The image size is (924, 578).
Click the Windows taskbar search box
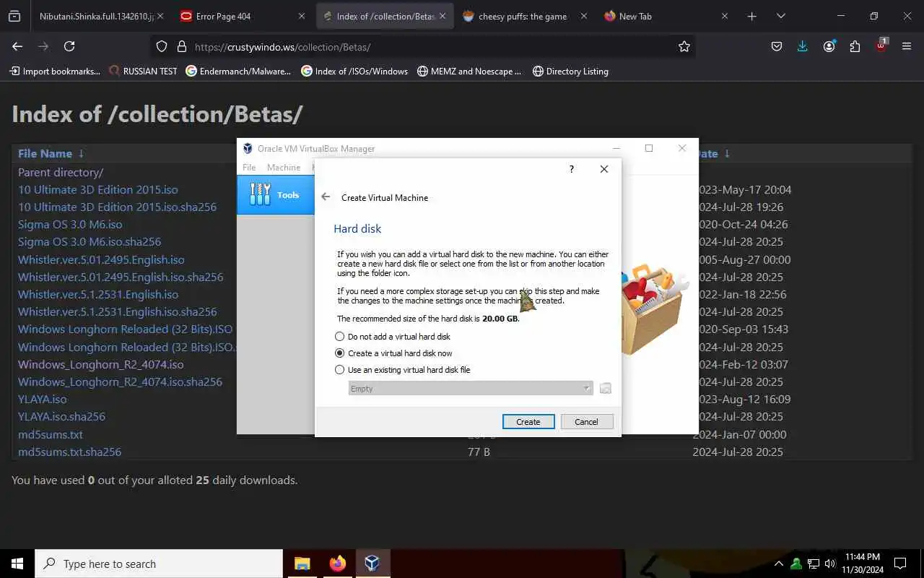[159, 564]
